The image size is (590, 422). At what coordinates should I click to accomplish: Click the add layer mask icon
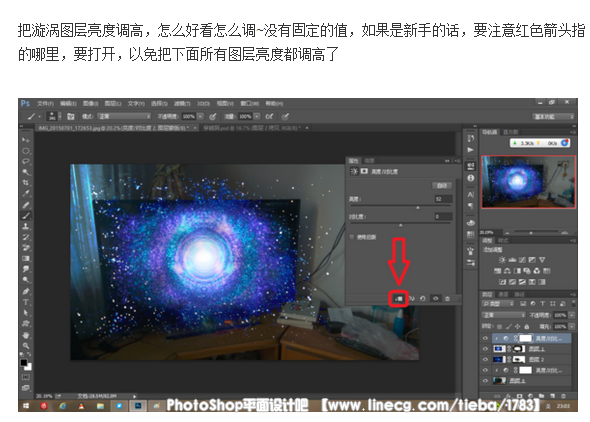(520, 396)
